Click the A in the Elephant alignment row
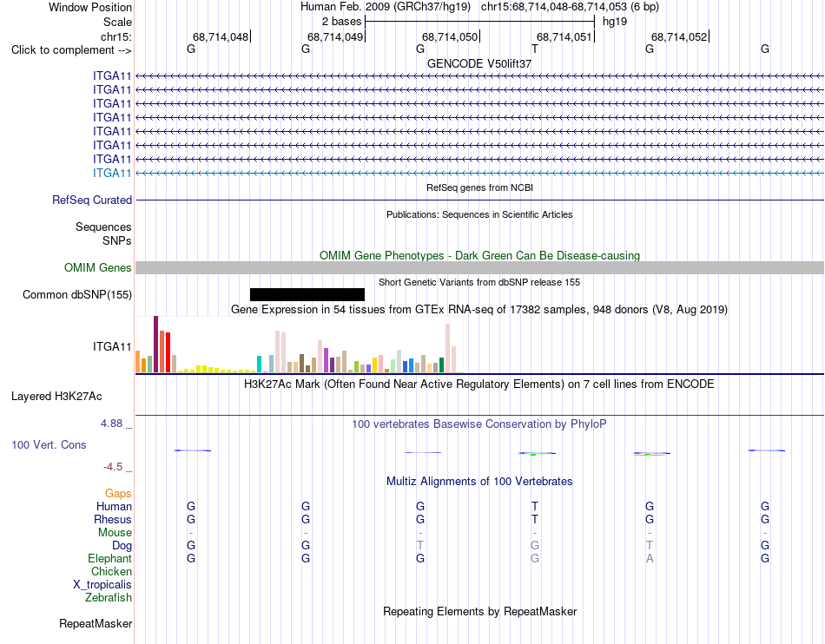The width and height of the screenshot is (825, 644). [650, 558]
